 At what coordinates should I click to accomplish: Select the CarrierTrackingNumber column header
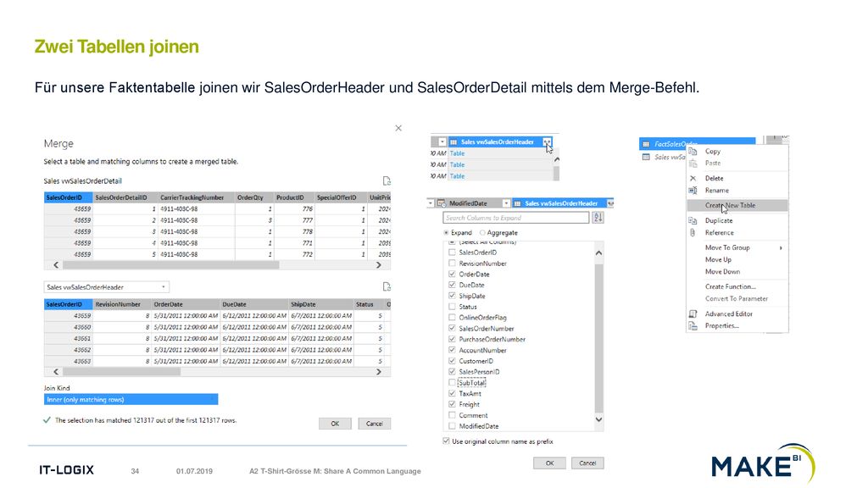click(x=196, y=197)
